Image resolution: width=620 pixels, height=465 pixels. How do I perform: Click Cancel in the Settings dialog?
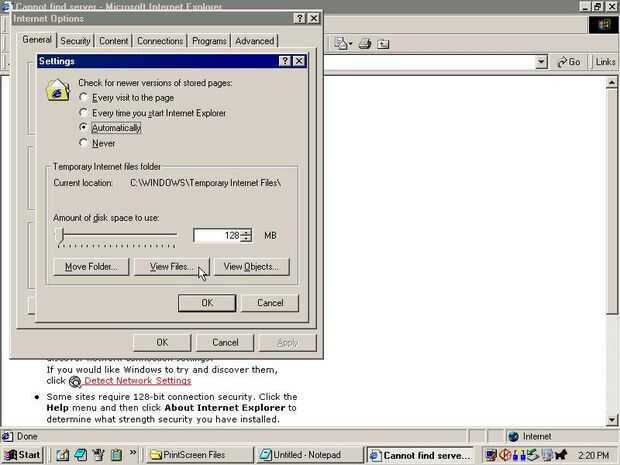click(x=270, y=303)
